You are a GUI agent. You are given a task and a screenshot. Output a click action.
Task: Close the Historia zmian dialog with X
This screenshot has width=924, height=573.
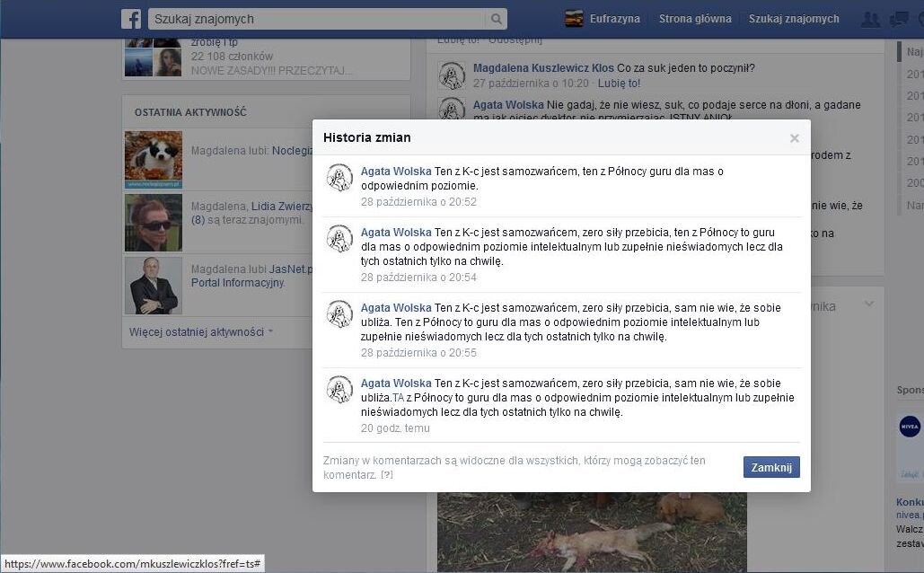pyautogui.click(x=794, y=138)
